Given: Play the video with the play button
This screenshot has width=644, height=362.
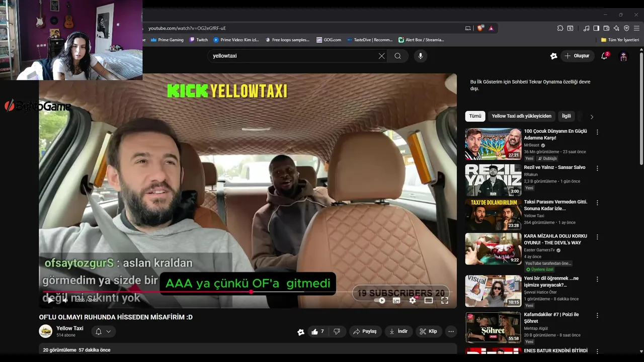Looking at the screenshot, I should (x=50, y=300).
